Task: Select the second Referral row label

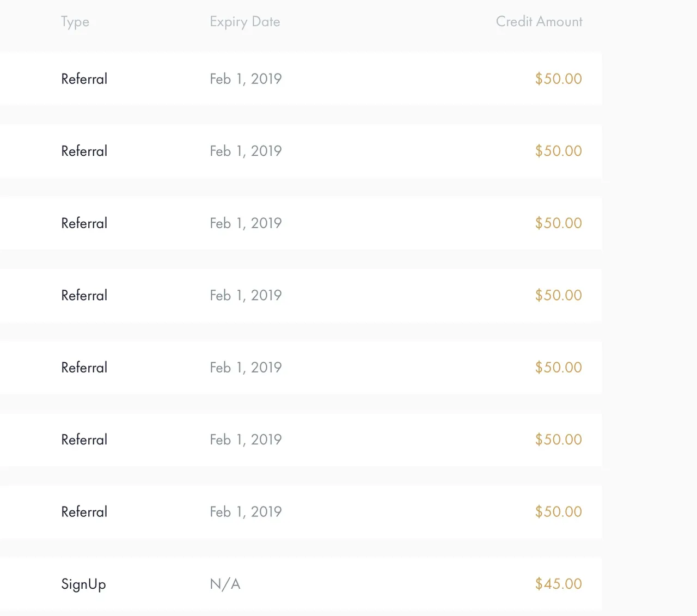Action: (x=84, y=151)
